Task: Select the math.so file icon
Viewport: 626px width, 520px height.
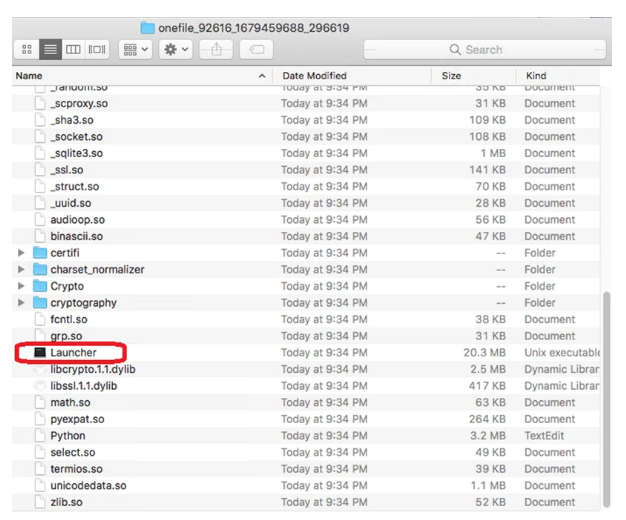Action: (40, 402)
